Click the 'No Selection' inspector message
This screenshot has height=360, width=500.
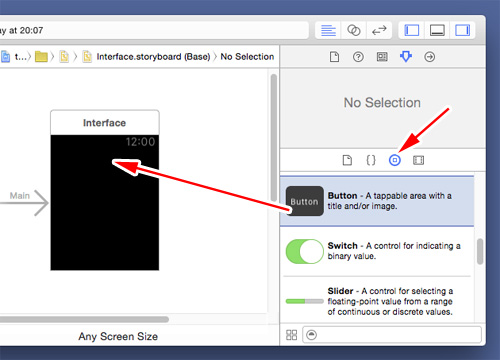[382, 103]
